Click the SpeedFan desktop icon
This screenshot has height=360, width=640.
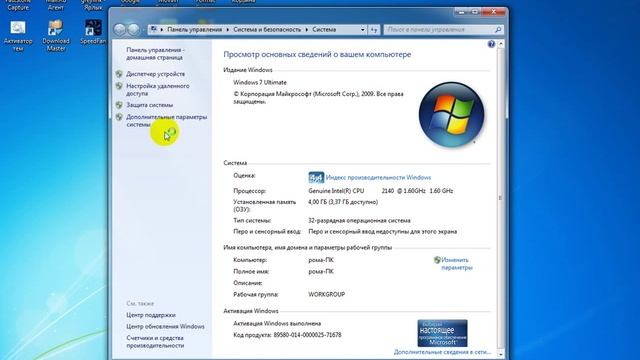pos(93,32)
